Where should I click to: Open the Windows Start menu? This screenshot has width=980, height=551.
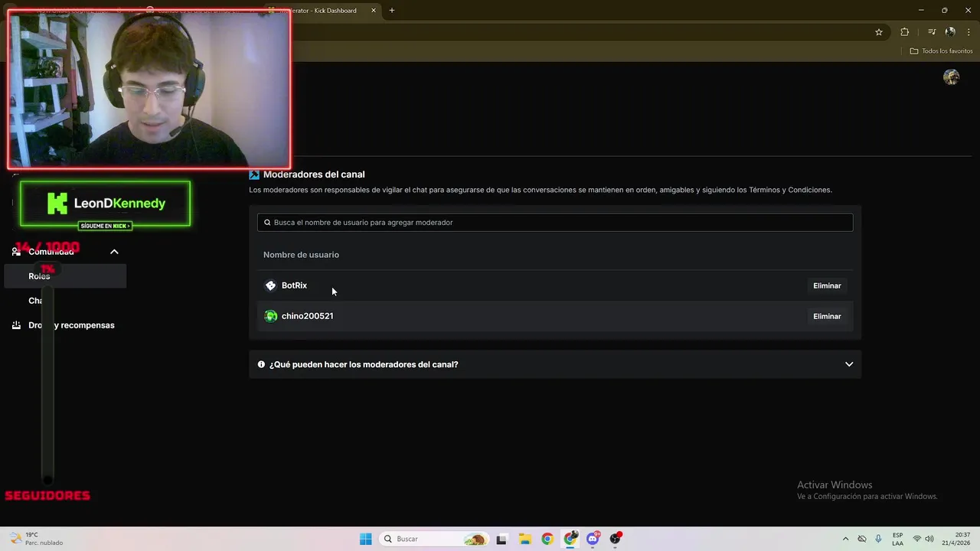366,539
